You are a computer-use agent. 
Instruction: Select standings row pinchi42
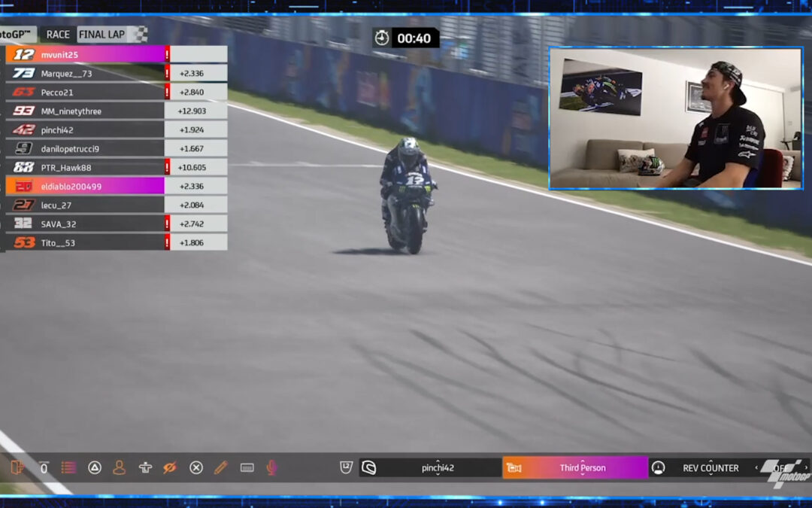point(116,129)
